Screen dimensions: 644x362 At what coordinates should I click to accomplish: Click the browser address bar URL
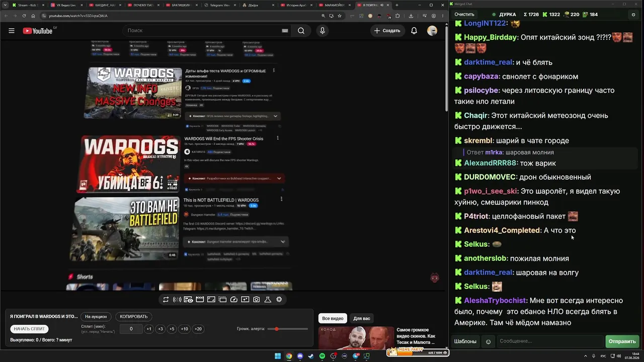pos(78,16)
